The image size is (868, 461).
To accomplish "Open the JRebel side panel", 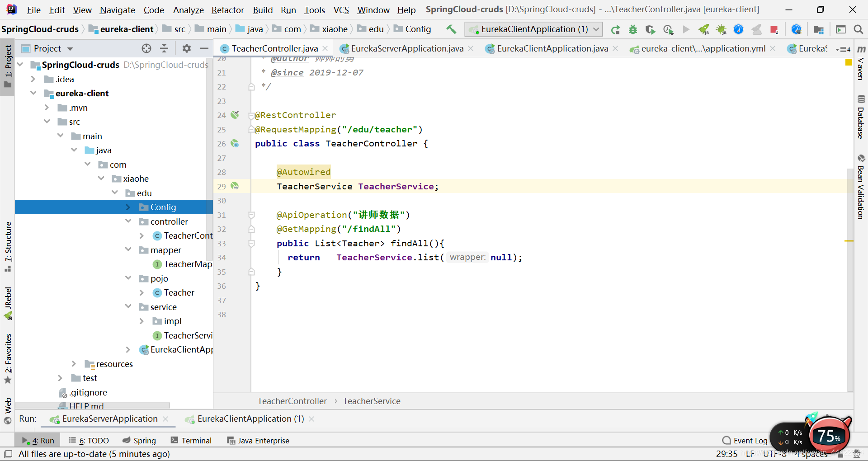I will [8, 303].
